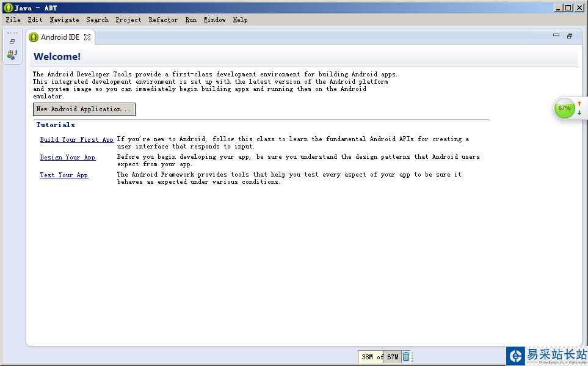Maximize the ADT window
Image resolution: width=588 pixels, height=366 pixels.
[x=568, y=7]
